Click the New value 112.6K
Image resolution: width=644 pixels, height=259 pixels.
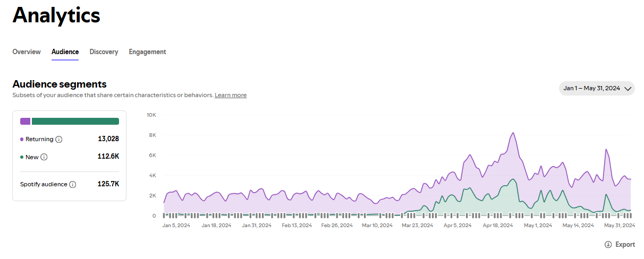pos(109,157)
